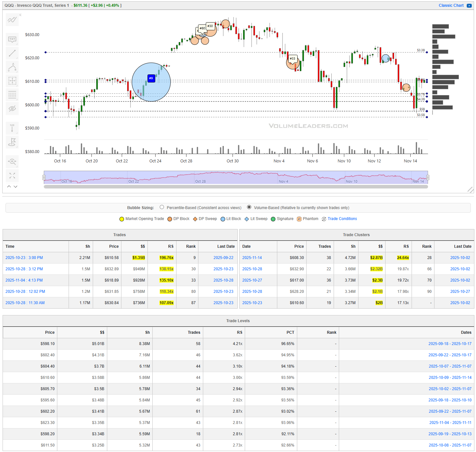Image resolution: width=476 pixels, height=452 pixels.
Task: Click the Trades section header
Action: coord(119,235)
